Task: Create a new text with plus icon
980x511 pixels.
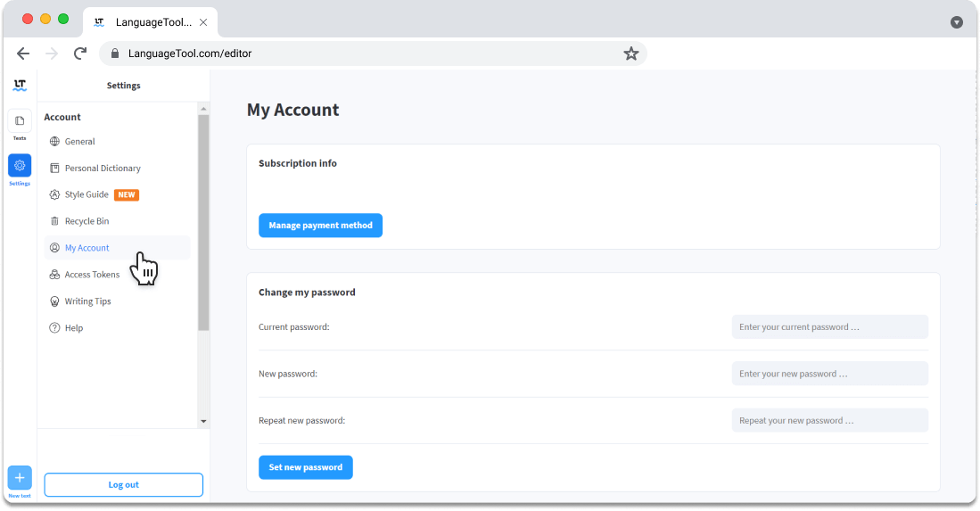Action: click(x=20, y=478)
